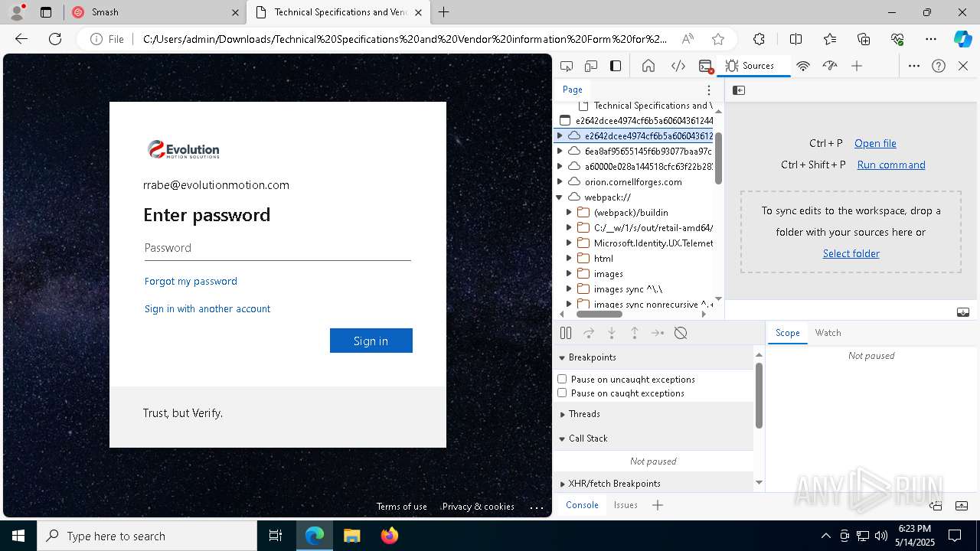
Task: Open the Console tool with error badge
Action: click(706, 66)
